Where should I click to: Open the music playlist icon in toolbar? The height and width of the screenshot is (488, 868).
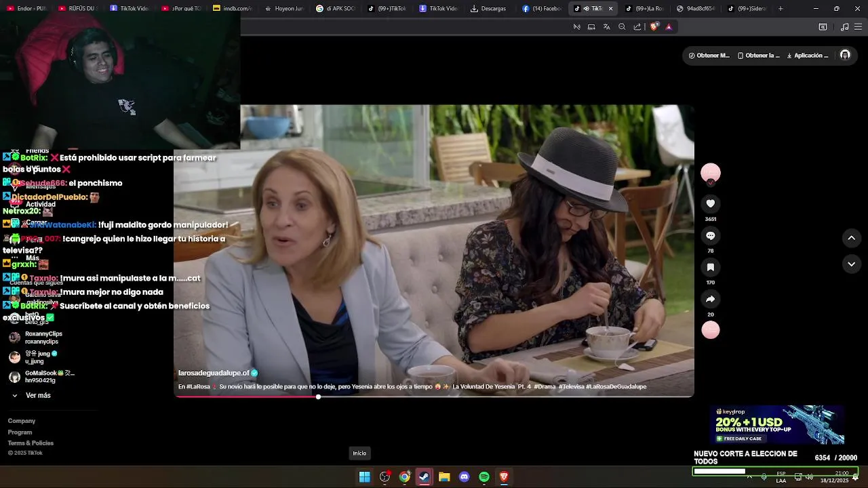(844, 27)
